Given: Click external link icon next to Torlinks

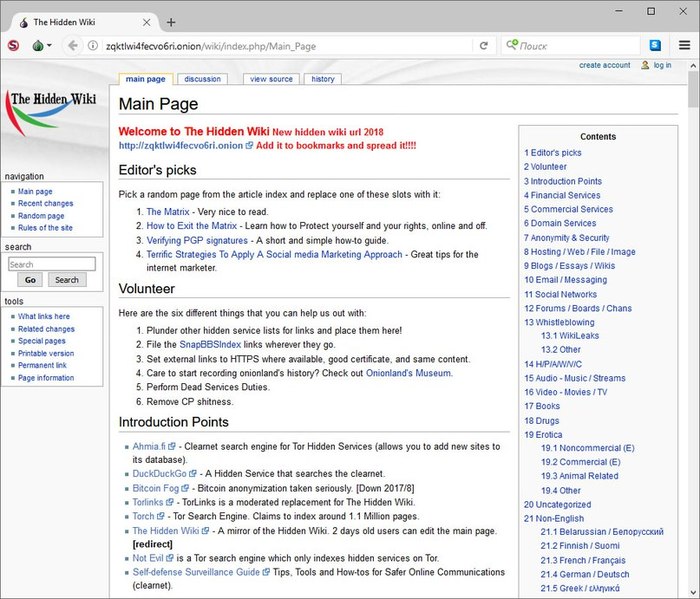Looking at the screenshot, I should click(169, 502).
